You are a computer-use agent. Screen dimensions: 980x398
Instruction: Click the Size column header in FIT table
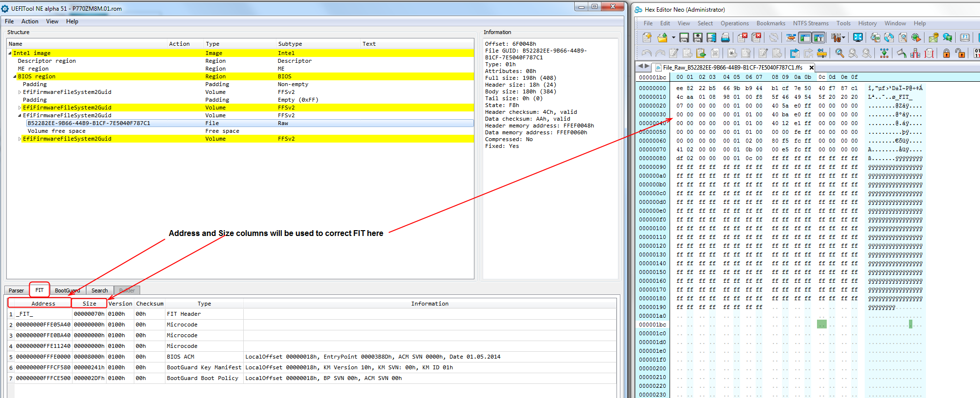coord(90,304)
